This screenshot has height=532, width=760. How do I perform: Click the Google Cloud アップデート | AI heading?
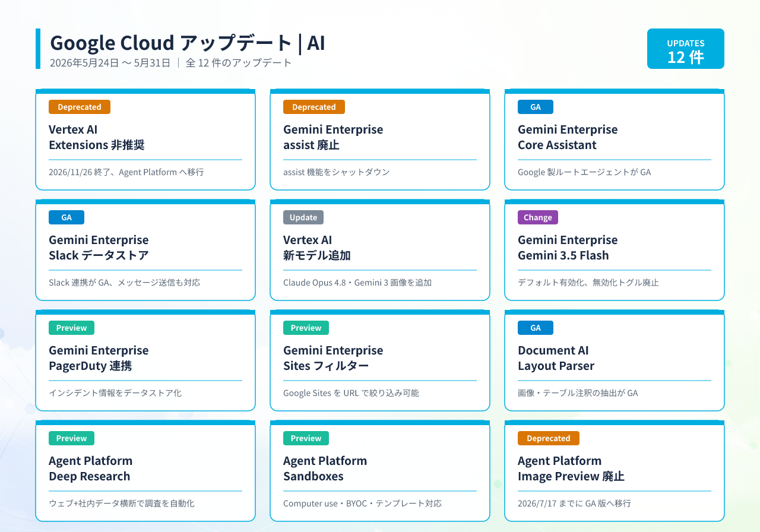pos(188,43)
